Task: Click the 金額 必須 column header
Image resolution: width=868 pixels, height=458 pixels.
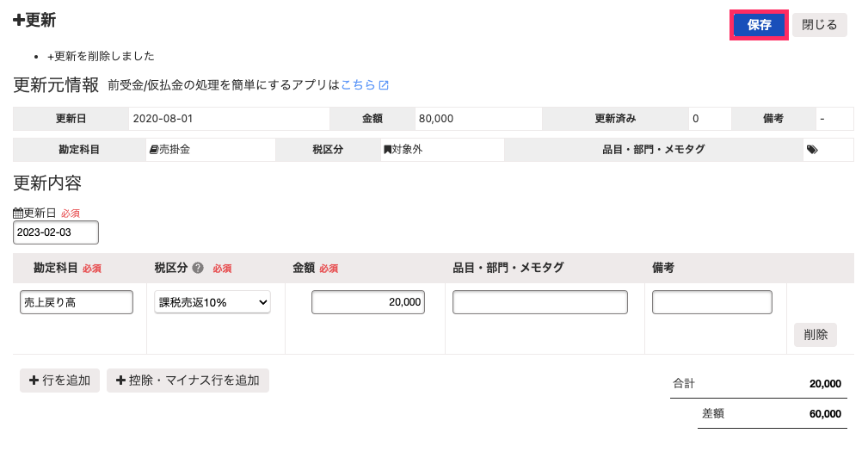Action: point(316,268)
